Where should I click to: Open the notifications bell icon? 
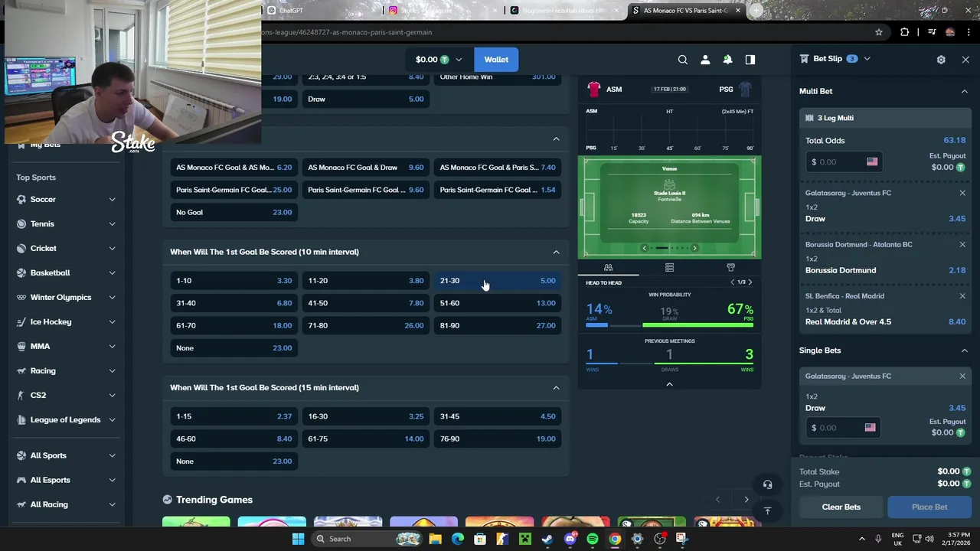click(727, 60)
